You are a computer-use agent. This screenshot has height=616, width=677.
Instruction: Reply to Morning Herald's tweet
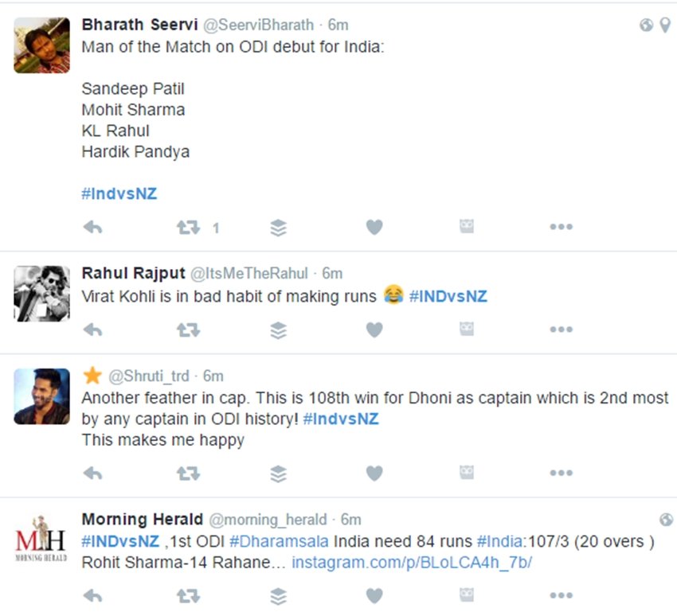point(92,595)
